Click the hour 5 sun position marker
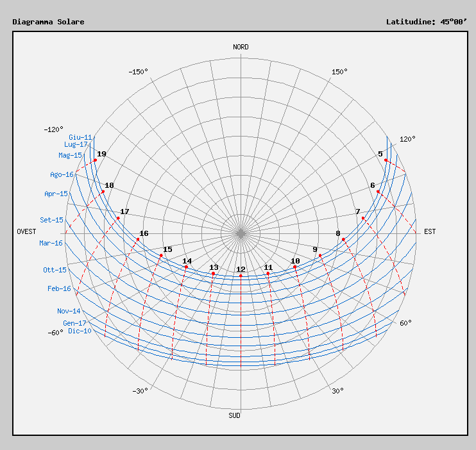Viewport: 476px width, 450px height. click(386, 160)
